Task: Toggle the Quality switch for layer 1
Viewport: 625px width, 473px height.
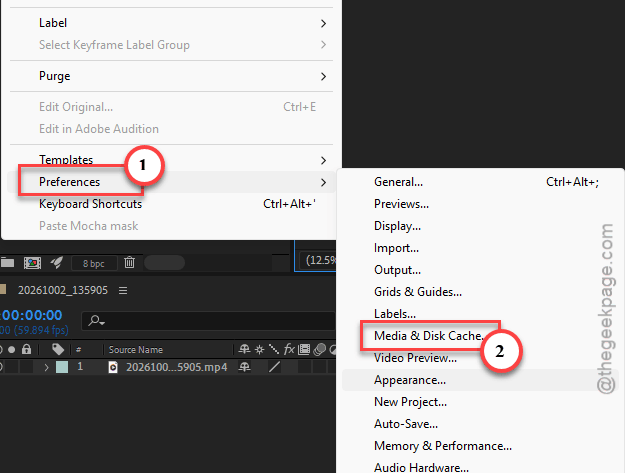Action: 274,367
